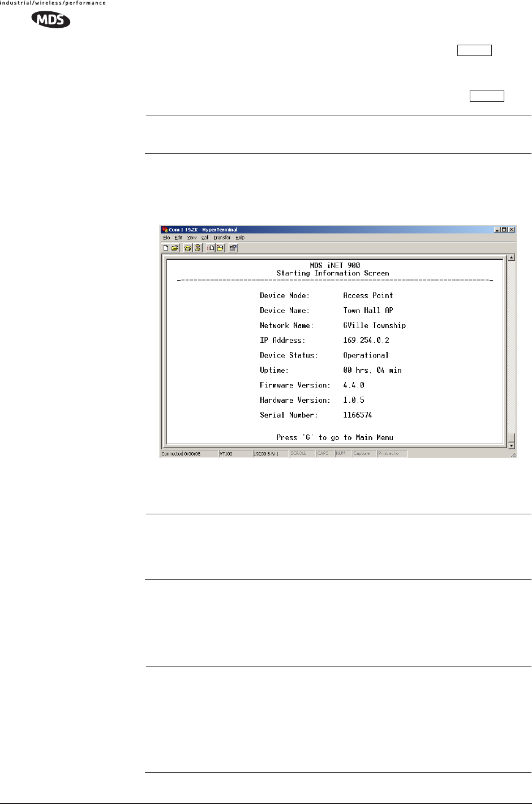Open the Help menu
This screenshot has height=804, width=532.
click(240, 238)
